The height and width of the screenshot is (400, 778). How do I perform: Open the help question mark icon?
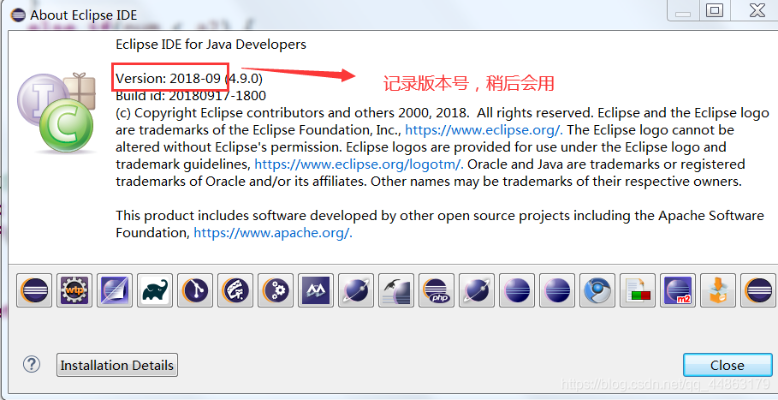(x=32, y=365)
